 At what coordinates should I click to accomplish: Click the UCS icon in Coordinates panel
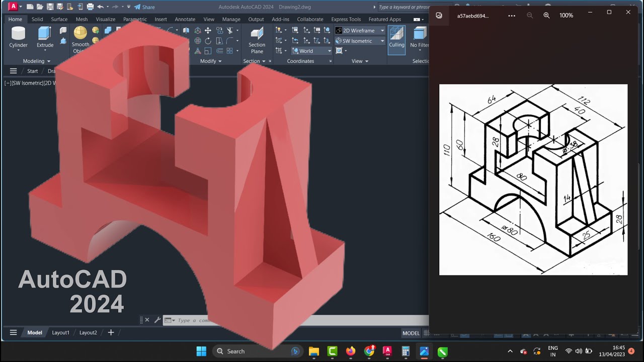[x=279, y=31]
